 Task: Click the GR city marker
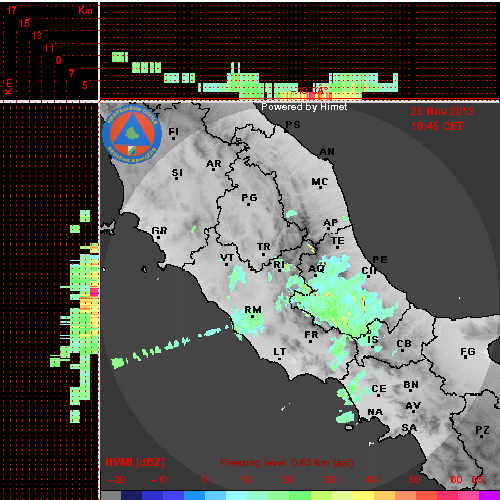158,237
